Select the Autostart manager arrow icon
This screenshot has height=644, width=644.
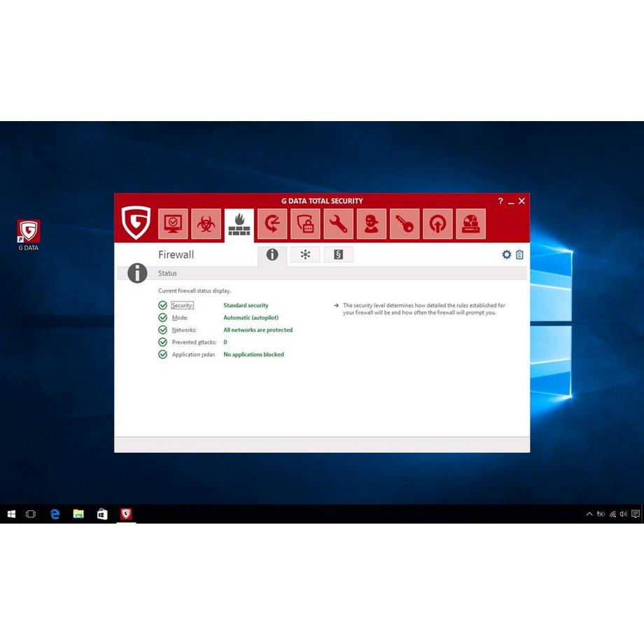point(437,223)
